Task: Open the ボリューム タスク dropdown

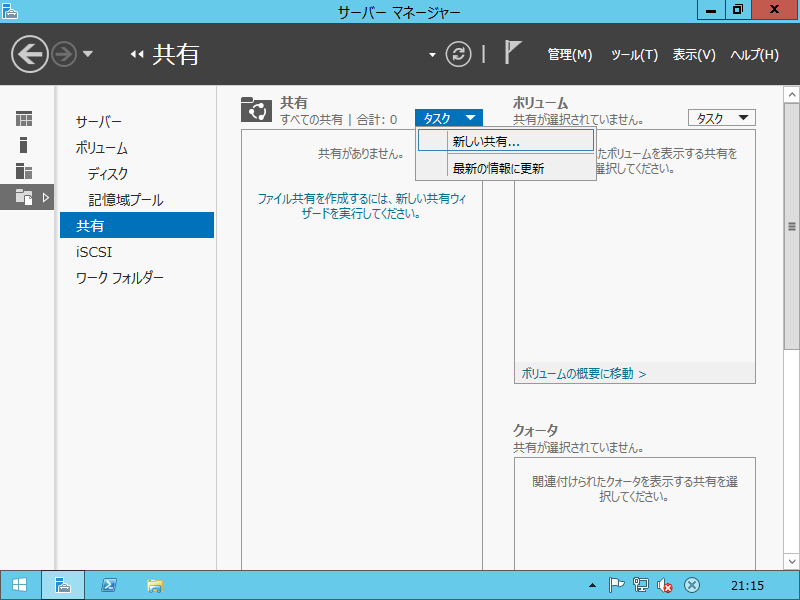Action: tap(721, 118)
